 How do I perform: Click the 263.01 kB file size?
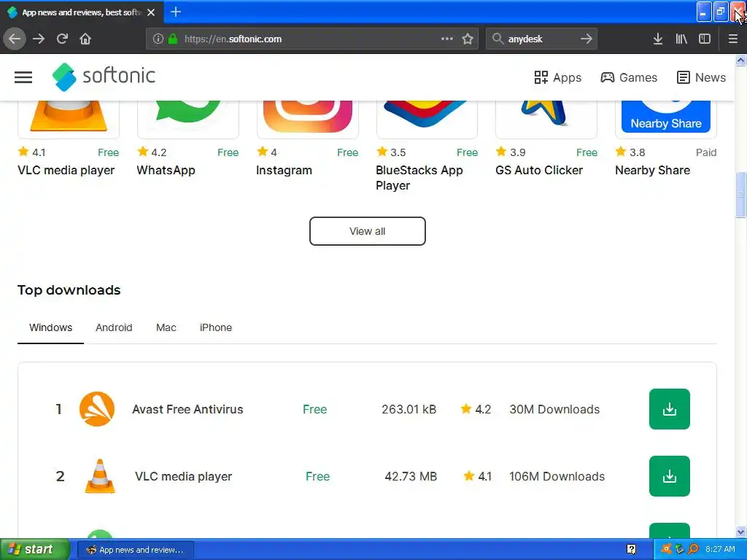(409, 410)
